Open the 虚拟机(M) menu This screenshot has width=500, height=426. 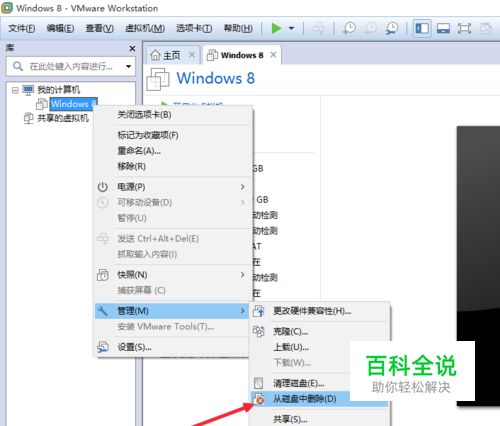145,28
